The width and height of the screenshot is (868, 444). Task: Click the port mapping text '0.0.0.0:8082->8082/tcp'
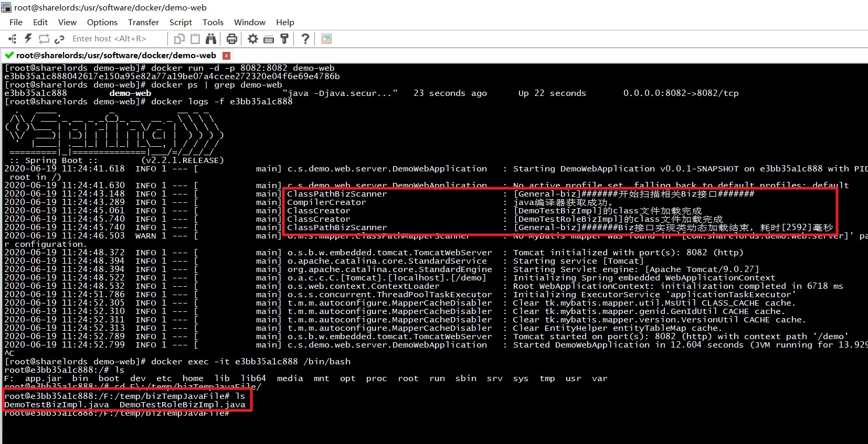point(681,93)
